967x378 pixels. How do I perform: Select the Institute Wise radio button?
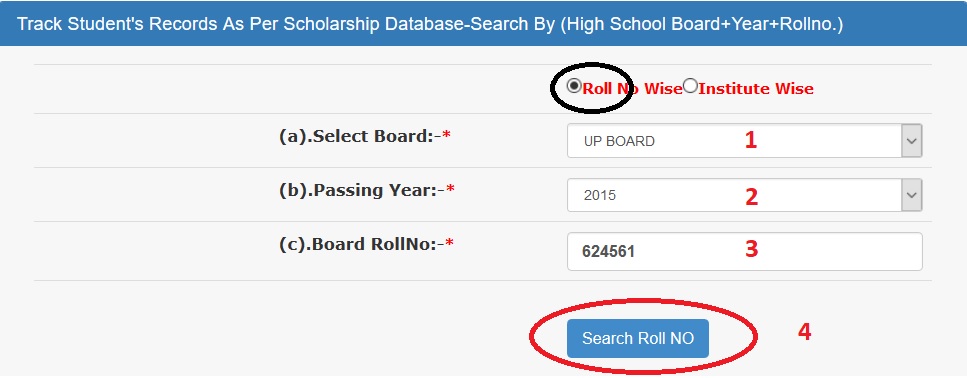(x=691, y=86)
